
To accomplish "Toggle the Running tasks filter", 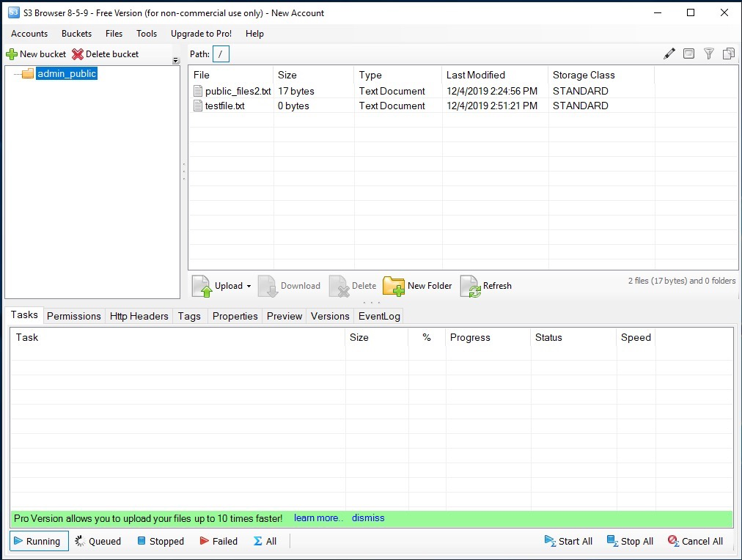I will coord(39,541).
